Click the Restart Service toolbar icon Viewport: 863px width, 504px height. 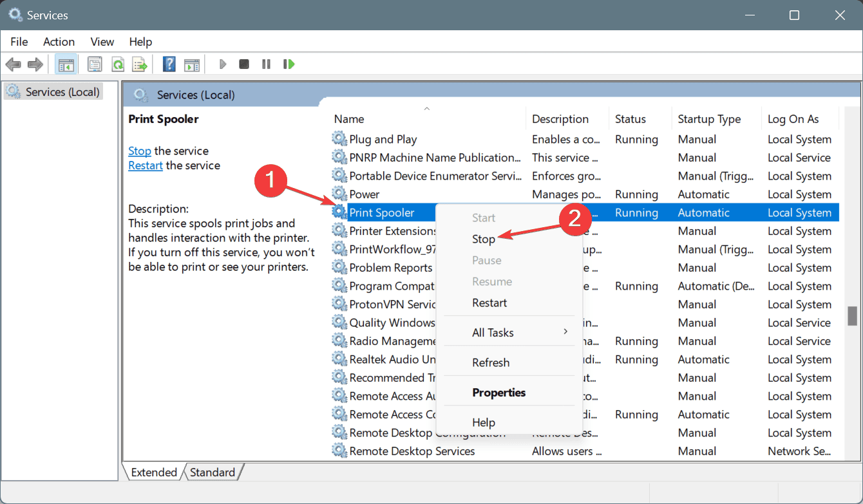pyautogui.click(x=289, y=64)
